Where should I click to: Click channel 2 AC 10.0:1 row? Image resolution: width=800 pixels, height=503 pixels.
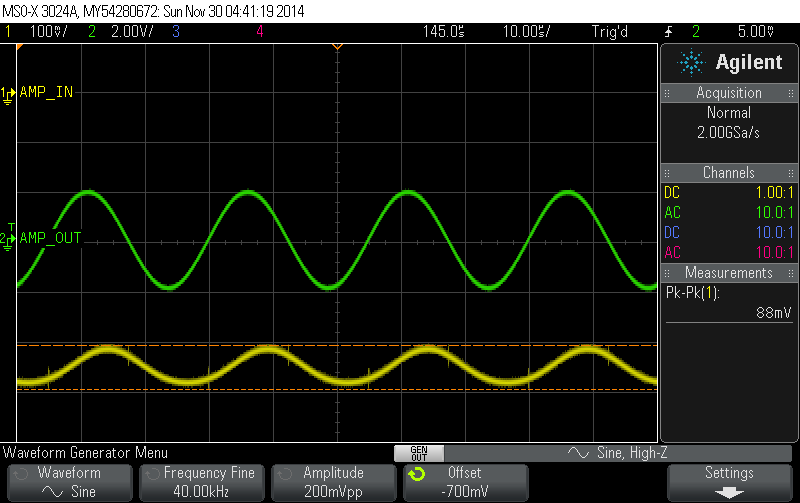pyautogui.click(x=729, y=212)
